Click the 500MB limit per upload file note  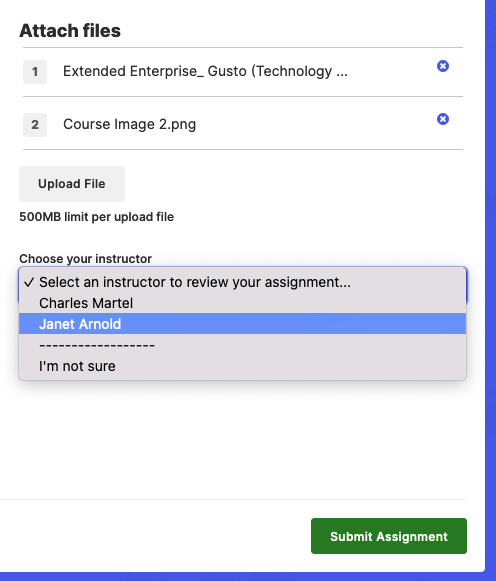(96, 217)
